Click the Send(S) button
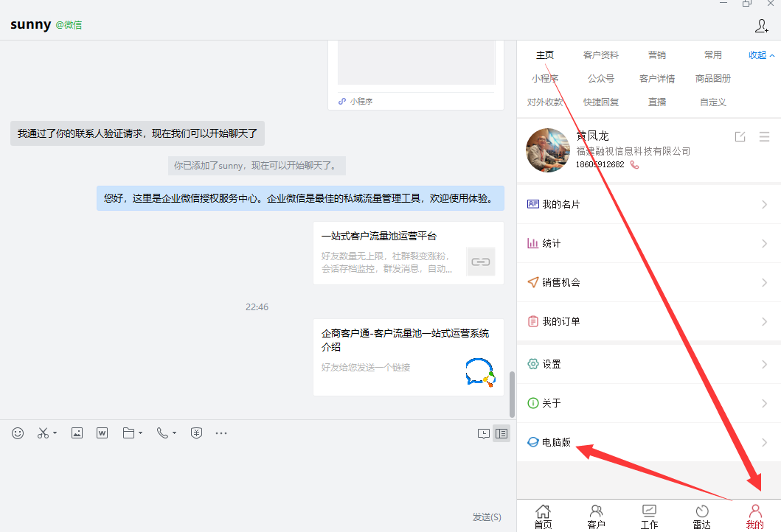This screenshot has height=532, width=781. [487, 517]
